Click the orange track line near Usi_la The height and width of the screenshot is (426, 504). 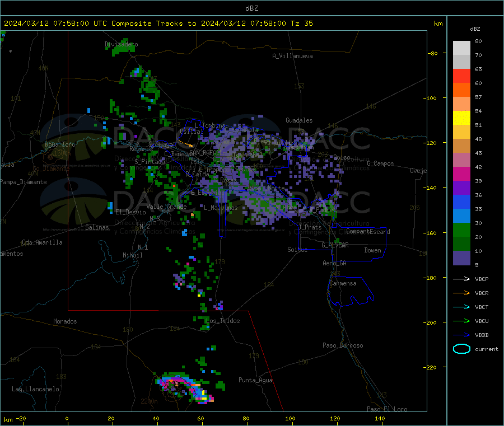pyautogui.click(x=185, y=143)
